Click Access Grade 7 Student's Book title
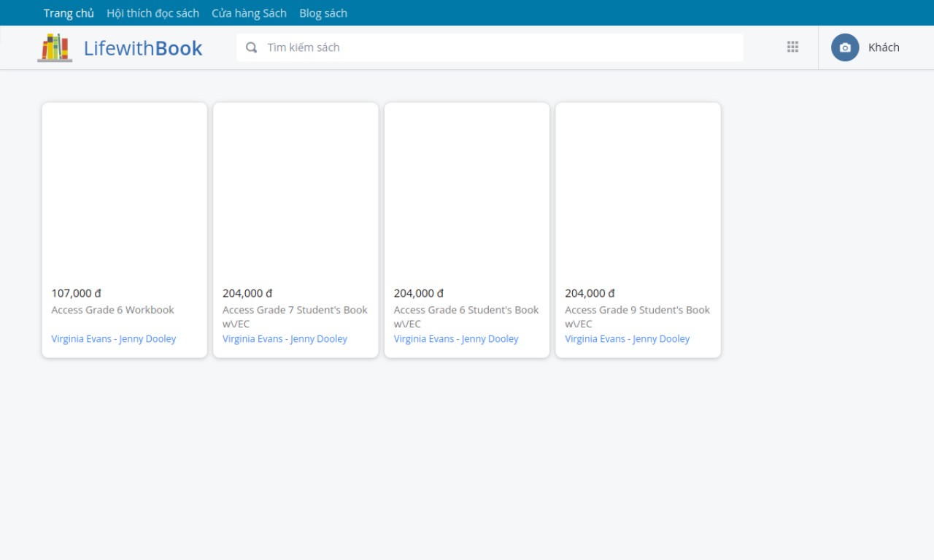 click(295, 316)
